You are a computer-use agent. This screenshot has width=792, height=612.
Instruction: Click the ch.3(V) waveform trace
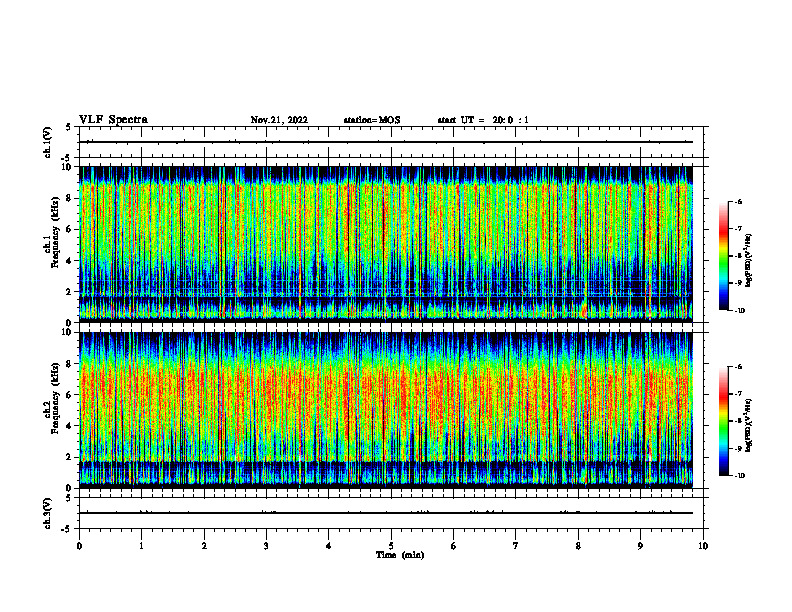pyautogui.click(x=386, y=513)
